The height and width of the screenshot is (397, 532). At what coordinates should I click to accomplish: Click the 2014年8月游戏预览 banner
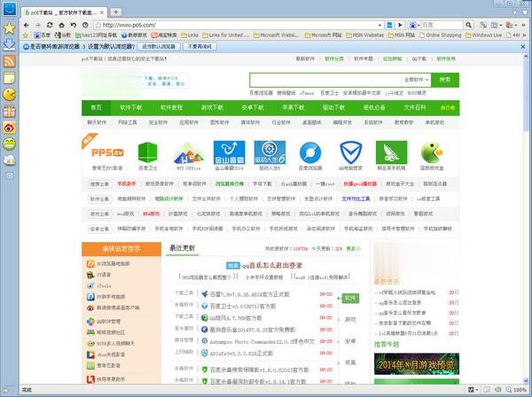pyautogui.click(x=417, y=364)
